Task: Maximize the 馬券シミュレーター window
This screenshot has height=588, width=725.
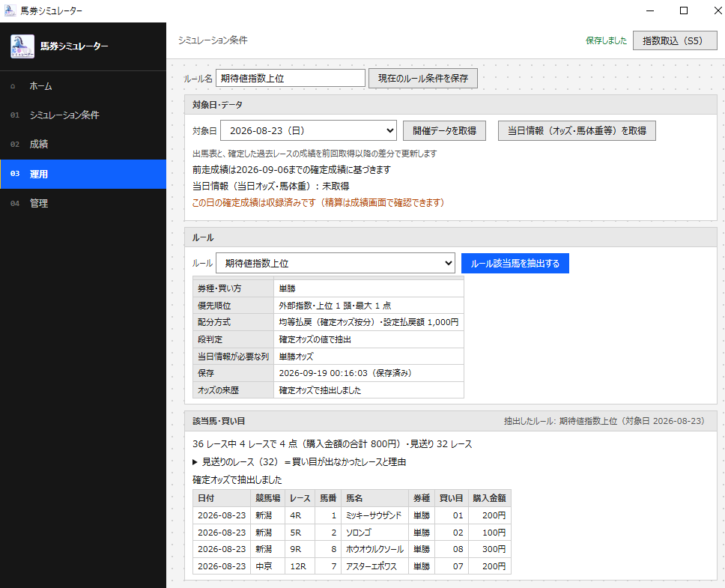Action: coord(684,10)
